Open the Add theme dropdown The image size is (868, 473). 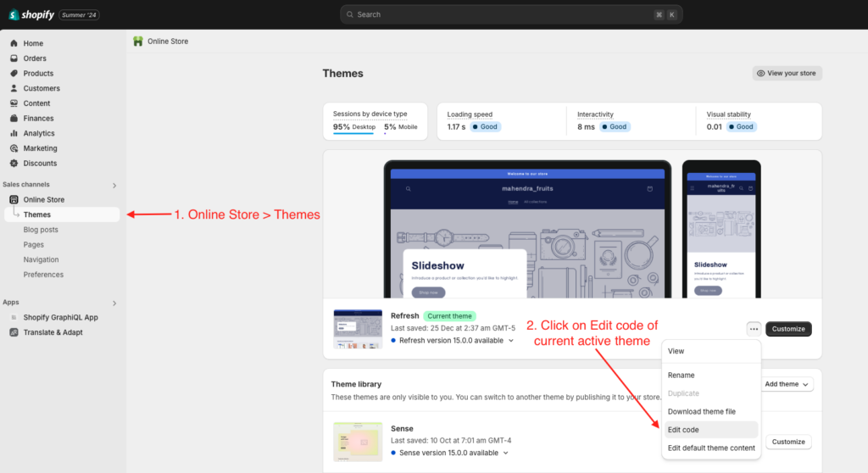(x=787, y=384)
